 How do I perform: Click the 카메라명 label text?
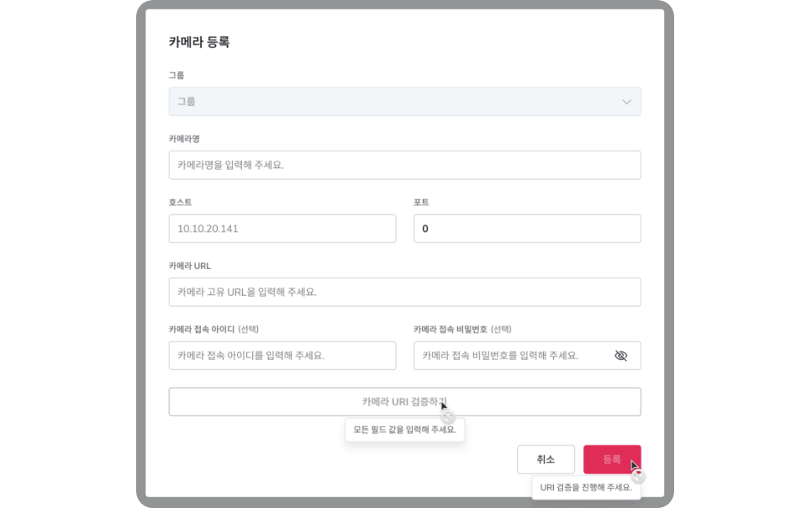pos(184,139)
